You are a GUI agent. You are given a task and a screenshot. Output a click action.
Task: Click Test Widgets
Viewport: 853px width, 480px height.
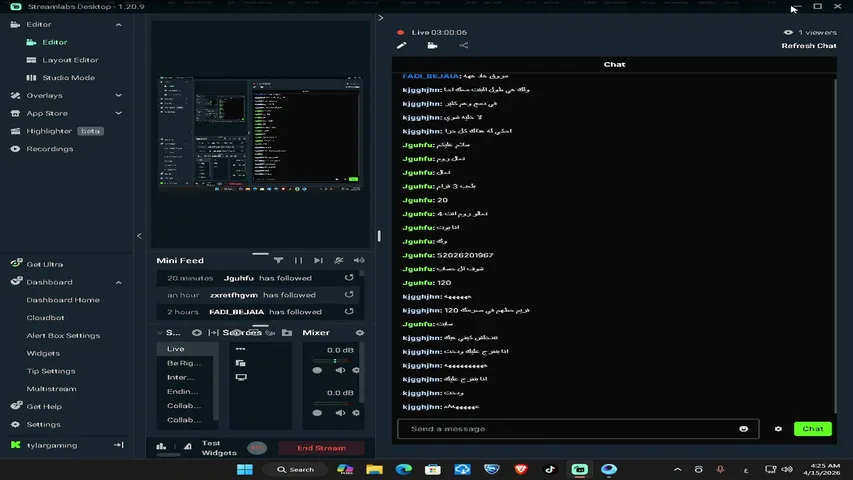[x=219, y=448]
